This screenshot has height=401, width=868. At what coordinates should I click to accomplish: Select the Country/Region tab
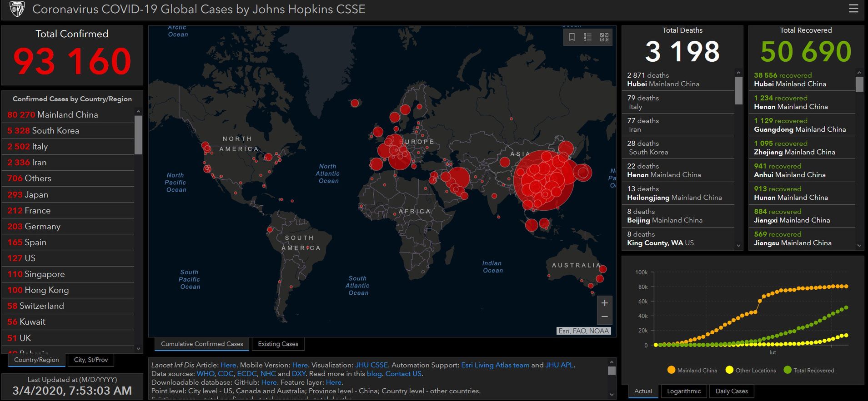(36, 360)
